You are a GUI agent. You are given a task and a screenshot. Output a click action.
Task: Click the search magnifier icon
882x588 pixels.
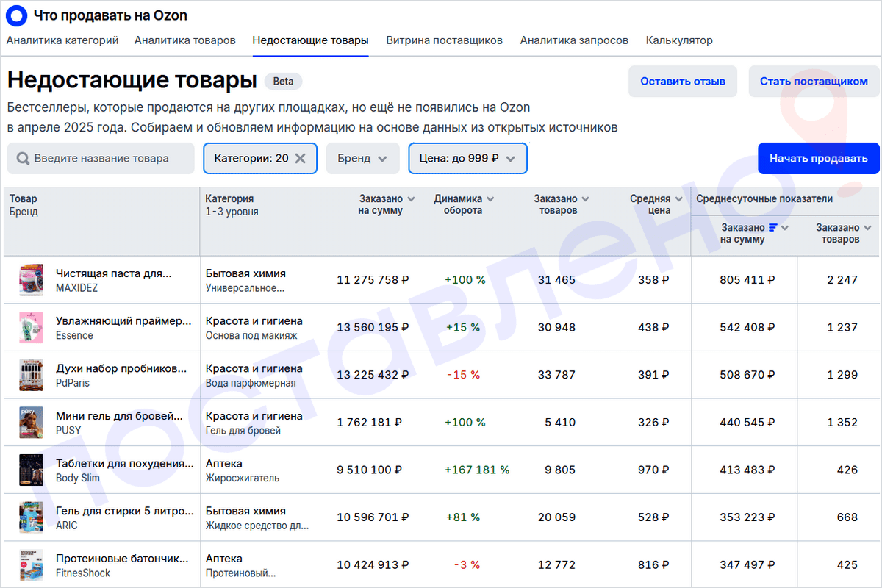23,158
